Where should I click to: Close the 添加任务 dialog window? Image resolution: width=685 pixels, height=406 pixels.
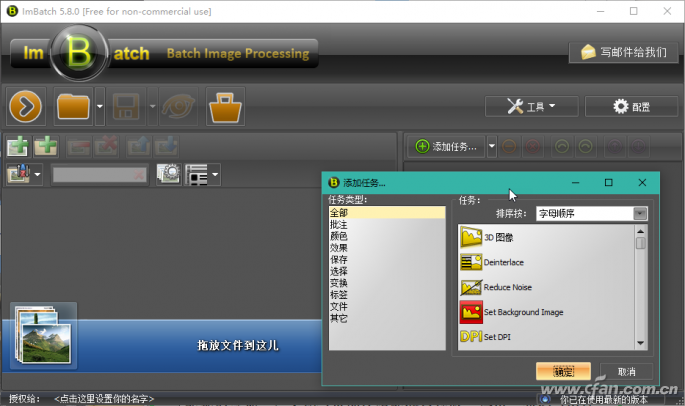[x=642, y=182]
